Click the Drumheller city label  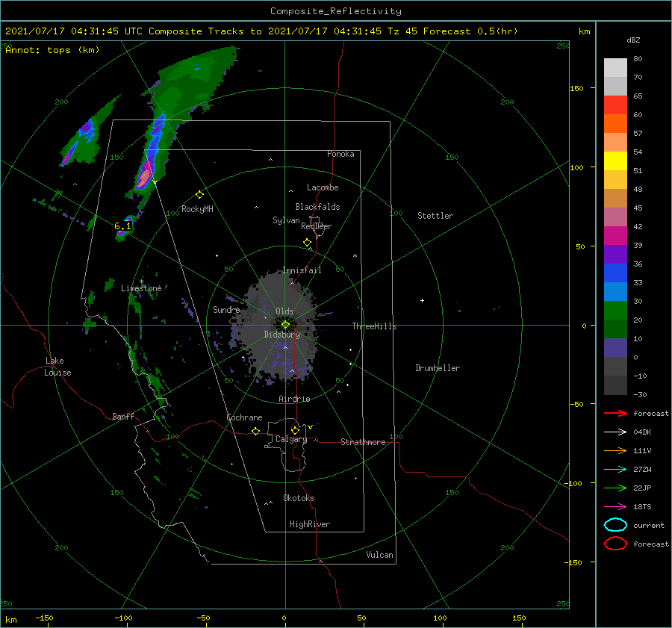[x=438, y=368]
